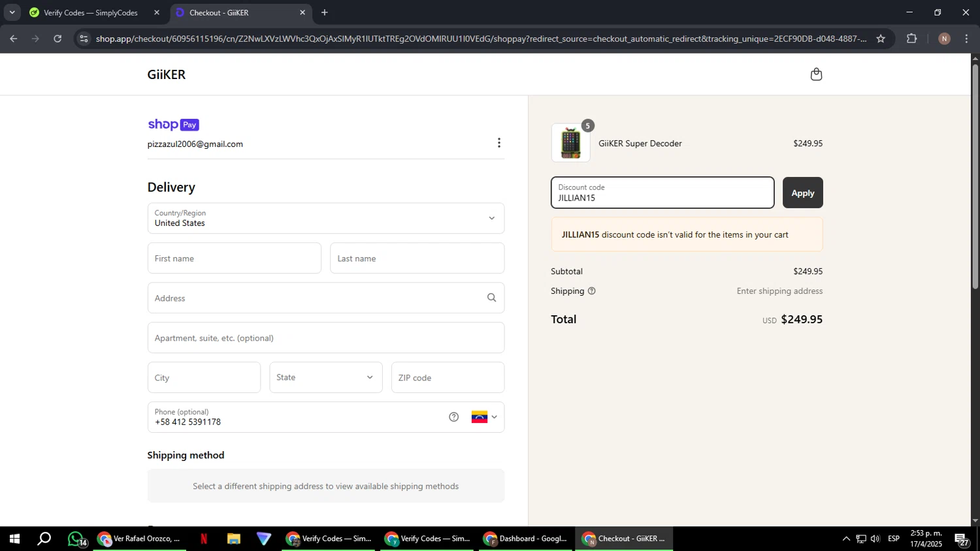Click the Last name field

(x=417, y=259)
